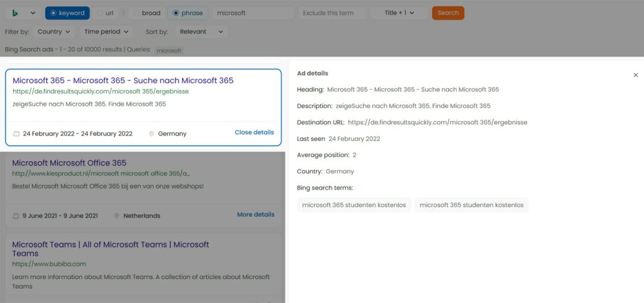
Task: Open the Microsoft Teams ad title
Action: (x=111, y=249)
